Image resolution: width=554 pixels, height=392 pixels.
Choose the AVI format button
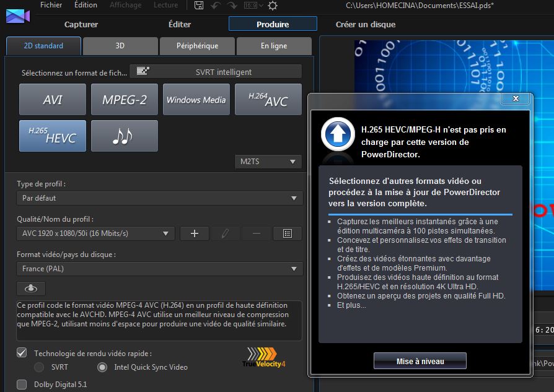tap(53, 100)
